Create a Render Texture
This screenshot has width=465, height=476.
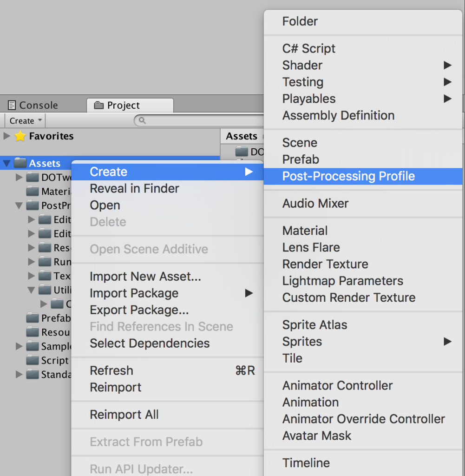coord(363,264)
